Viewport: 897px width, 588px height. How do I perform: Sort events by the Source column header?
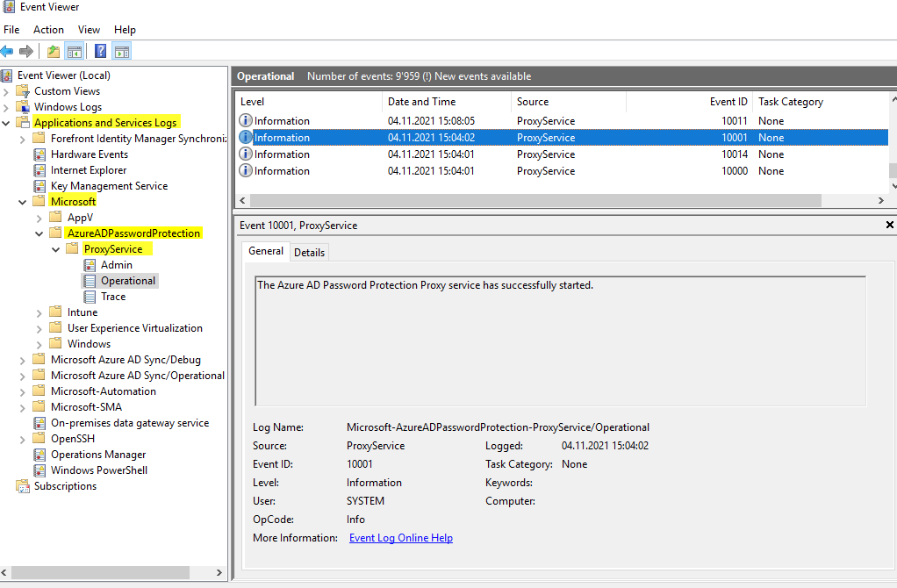pos(569,102)
